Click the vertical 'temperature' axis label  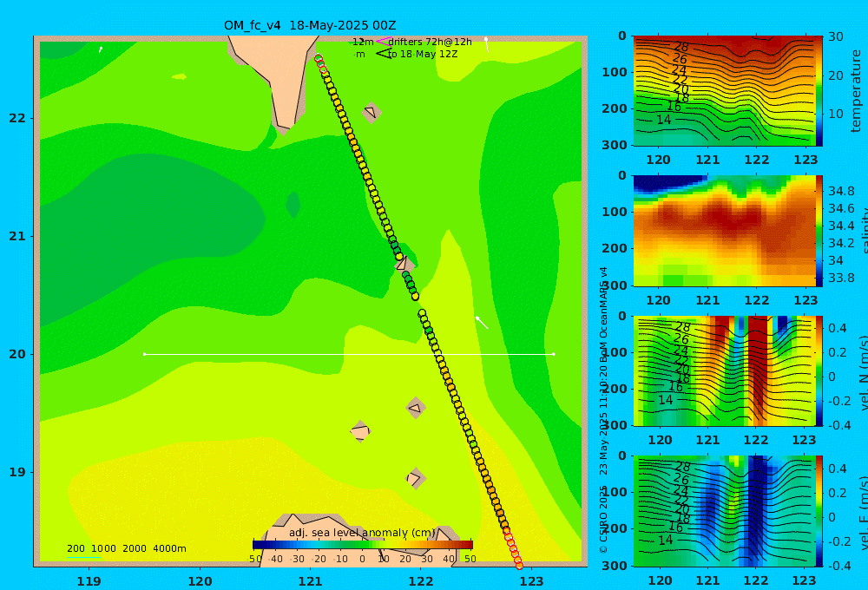(856, 91)
